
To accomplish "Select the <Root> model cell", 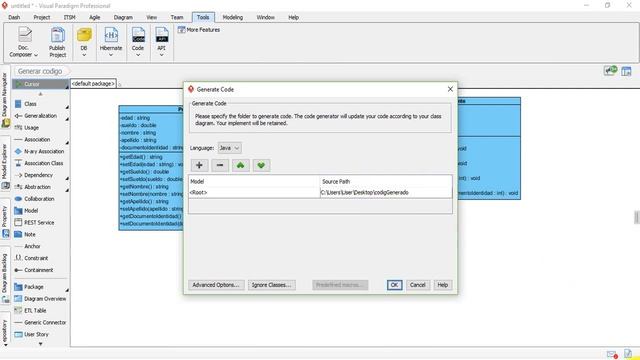I will [254, 192].
